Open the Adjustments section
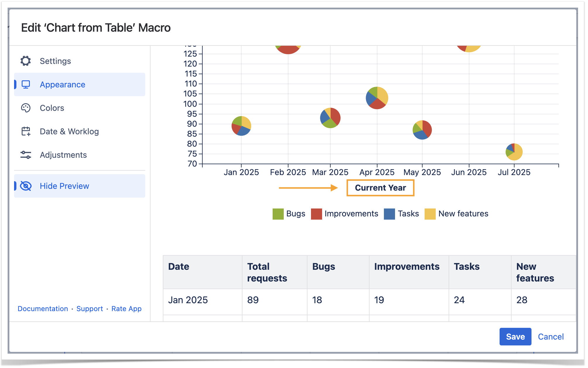Image resolution: width=588 pixels, height=368 pixels. 63,155
